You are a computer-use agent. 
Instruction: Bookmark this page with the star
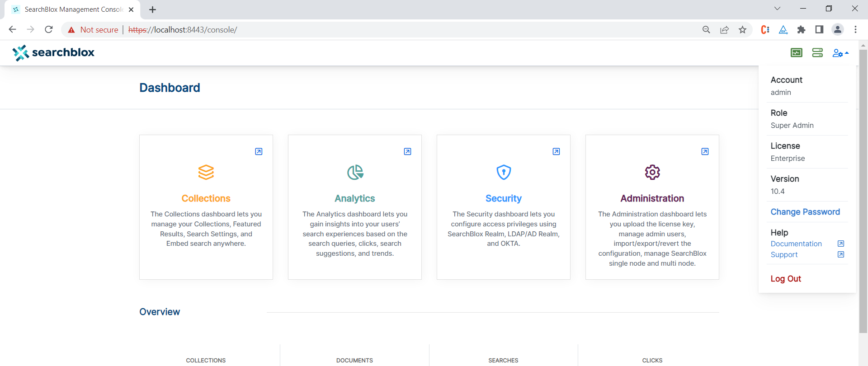click(x=742, y=29)
